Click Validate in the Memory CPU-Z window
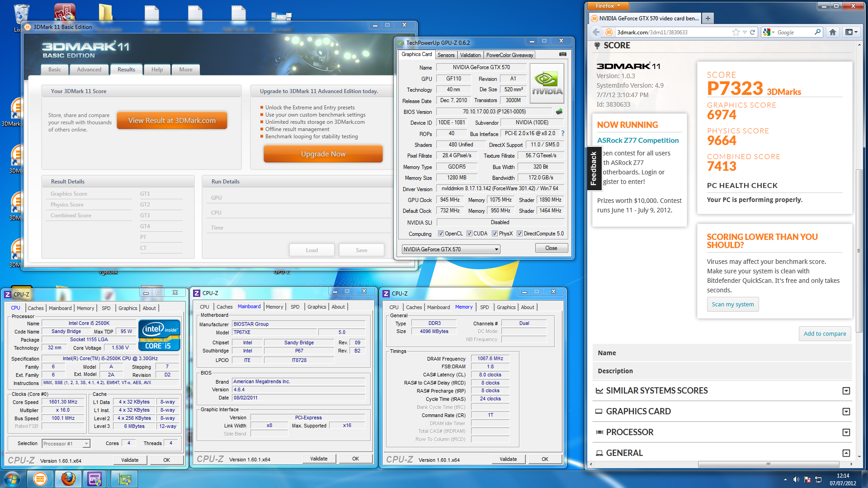This screenshot has height=488, width=868. point(508,459)
